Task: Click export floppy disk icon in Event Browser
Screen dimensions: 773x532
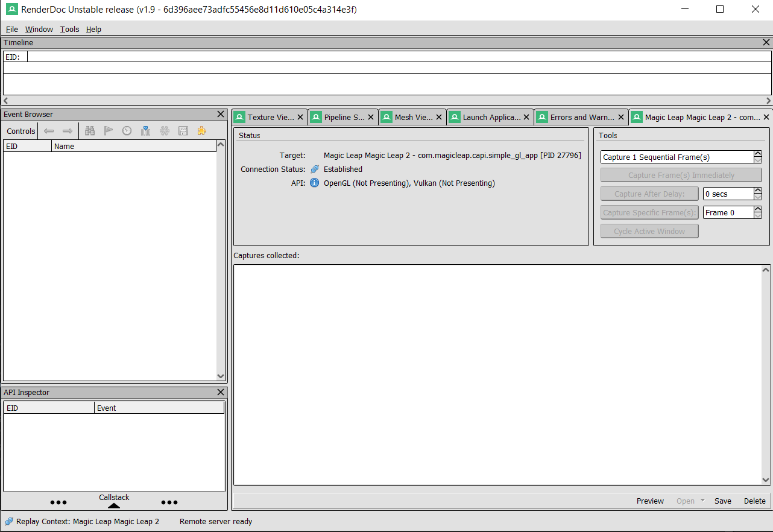Action: coord(183,131)
